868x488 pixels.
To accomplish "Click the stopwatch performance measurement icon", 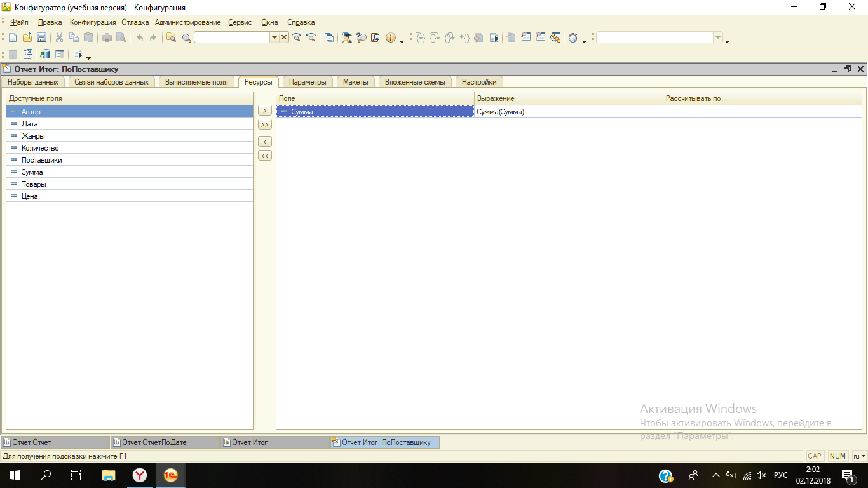I will pos(573,37).
